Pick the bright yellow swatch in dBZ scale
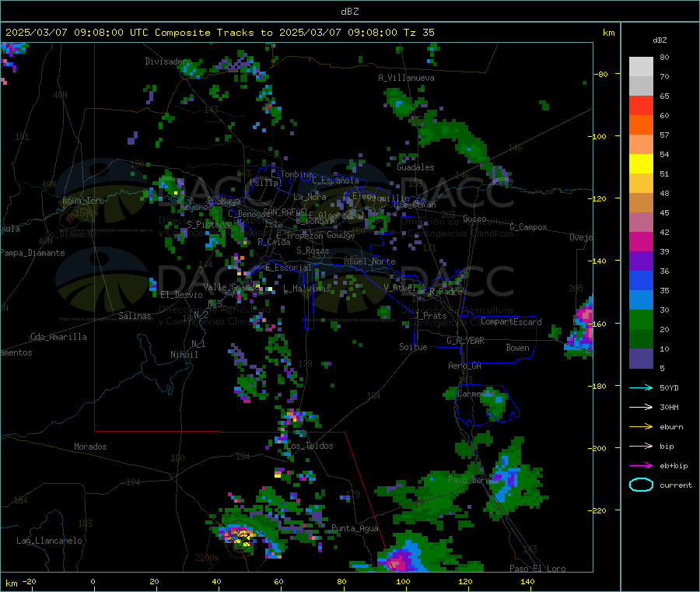This screenshot has height=592, width=700. coord(641,164)
